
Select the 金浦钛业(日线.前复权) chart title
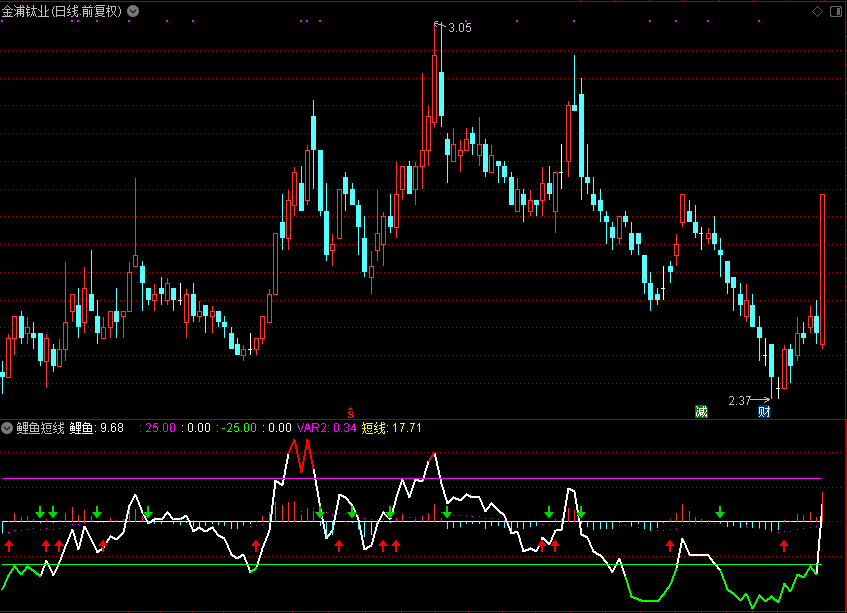(62, 11)
